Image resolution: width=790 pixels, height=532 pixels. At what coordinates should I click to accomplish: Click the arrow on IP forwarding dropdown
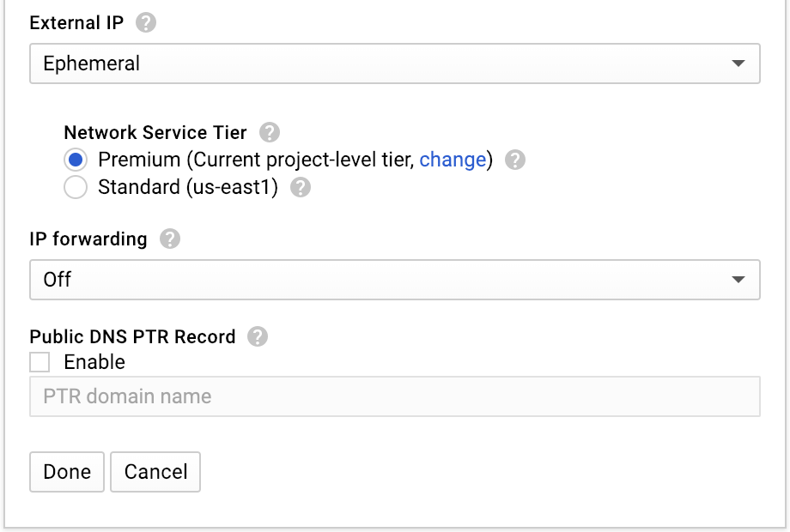click(x=738, y=280)
